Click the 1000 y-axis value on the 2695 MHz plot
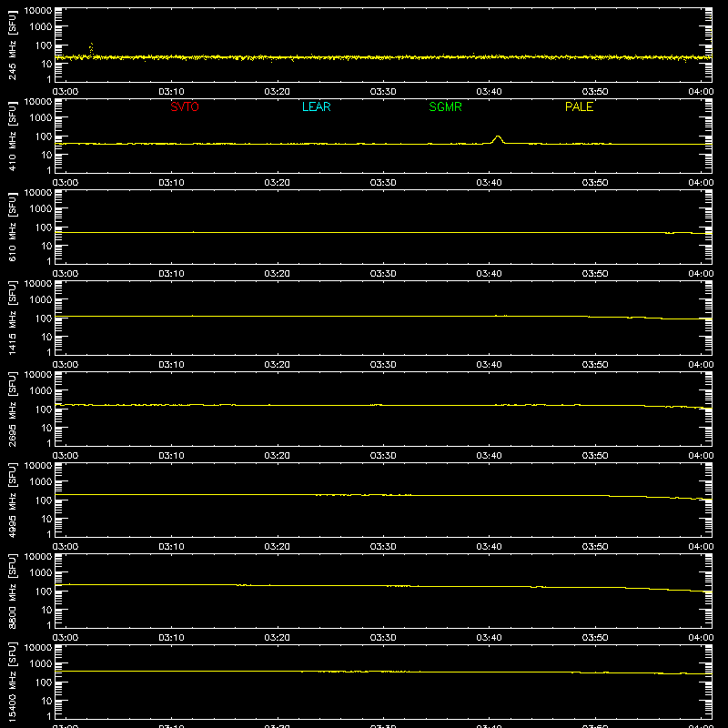 click(41, 391)
